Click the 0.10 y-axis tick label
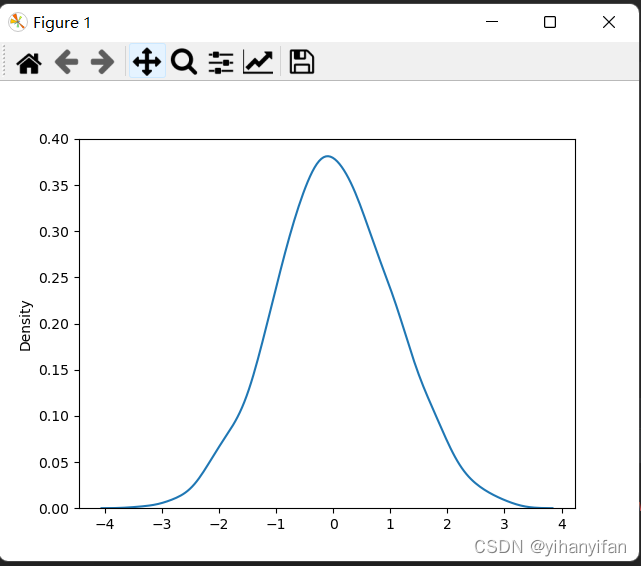Screen dimensions: 641x566 click(x=54, y=416)
